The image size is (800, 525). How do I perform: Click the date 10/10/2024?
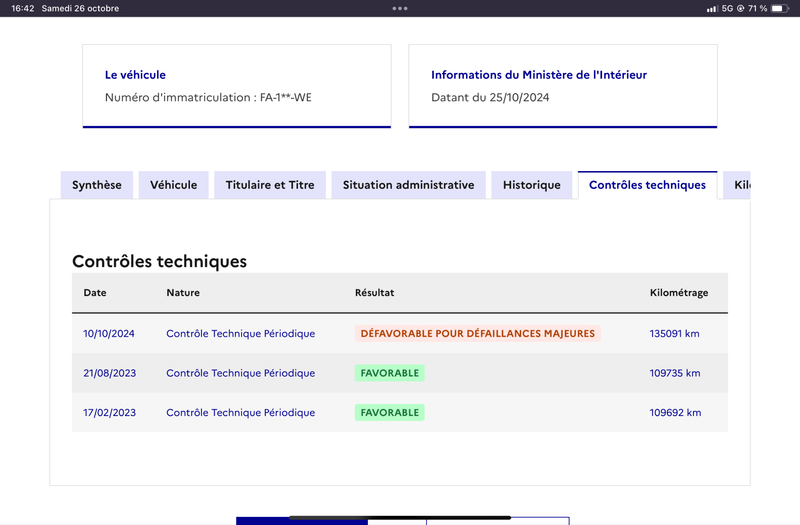tap(109, 334)
